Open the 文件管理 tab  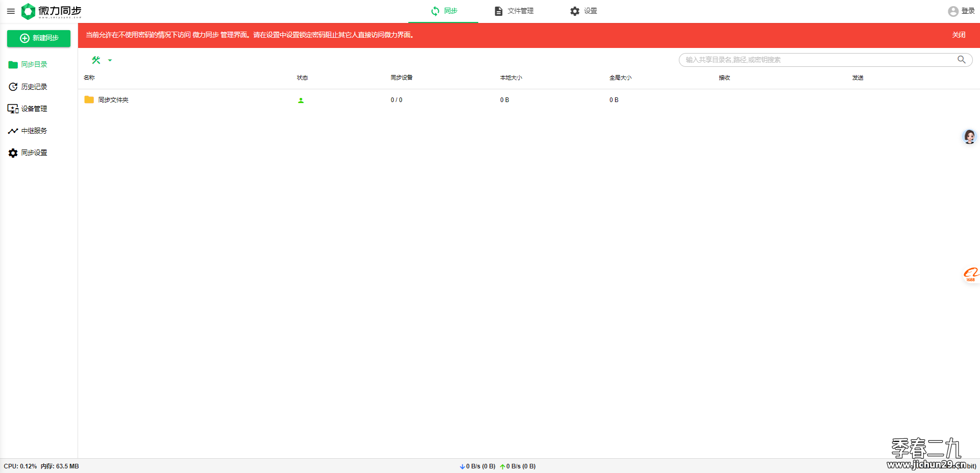(x=513, y=11)
